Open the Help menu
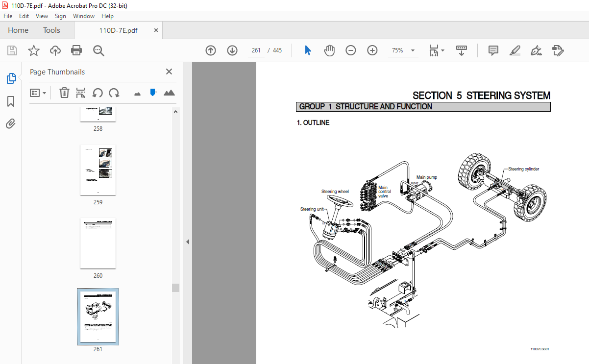This screenshot has height=364, width=589. (107, 16)
